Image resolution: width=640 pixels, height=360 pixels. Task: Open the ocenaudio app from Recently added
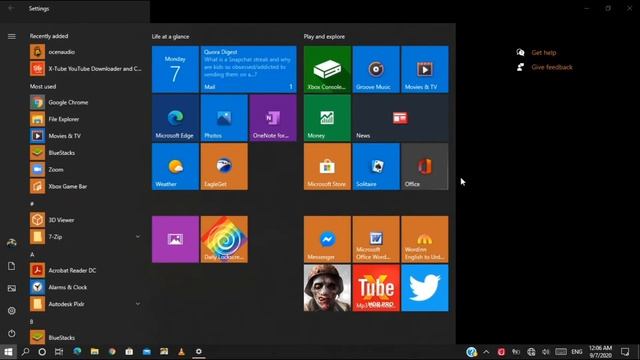86,52
